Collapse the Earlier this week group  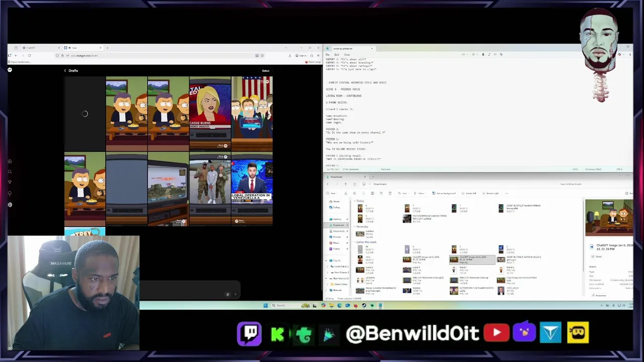[x=355, y=242]
